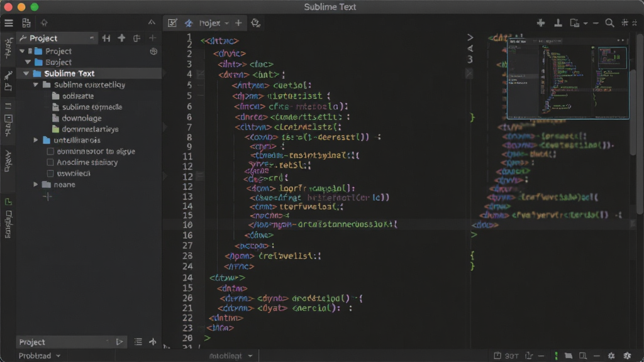The image size is (644, 362).
Task: Select the green icon in the left activity strip
Action: point(8,202)
